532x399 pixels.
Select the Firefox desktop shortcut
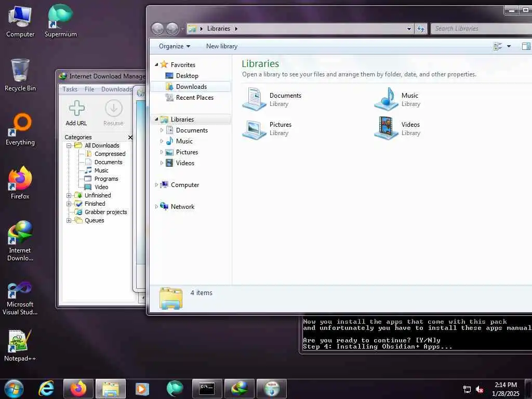(20, 183)
